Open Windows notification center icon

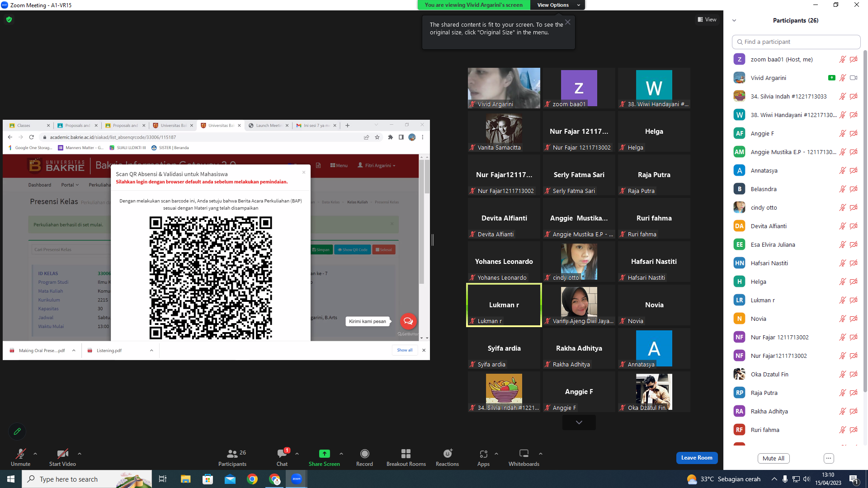854,479
